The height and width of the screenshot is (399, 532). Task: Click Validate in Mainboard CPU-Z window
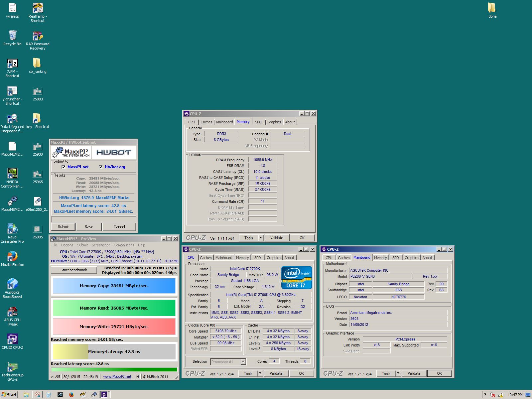coord(414,373)
